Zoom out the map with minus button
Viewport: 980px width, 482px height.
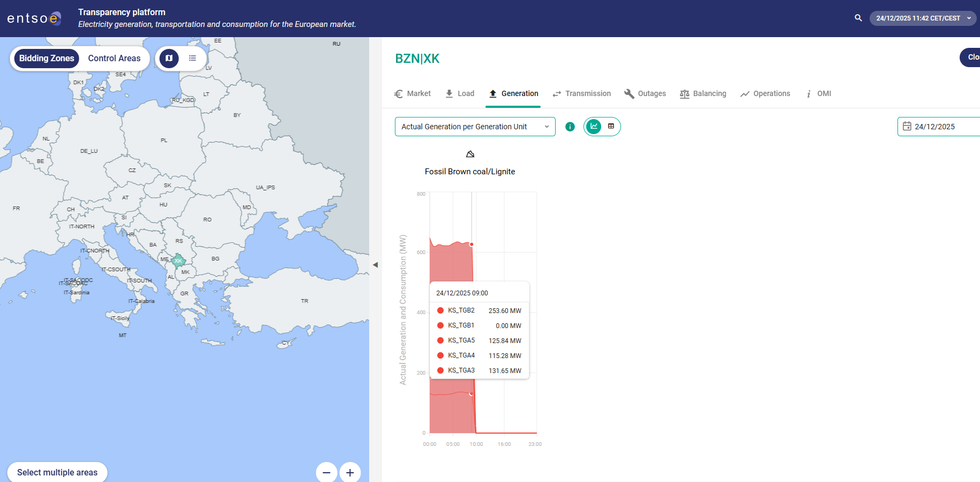click(326, 472)
